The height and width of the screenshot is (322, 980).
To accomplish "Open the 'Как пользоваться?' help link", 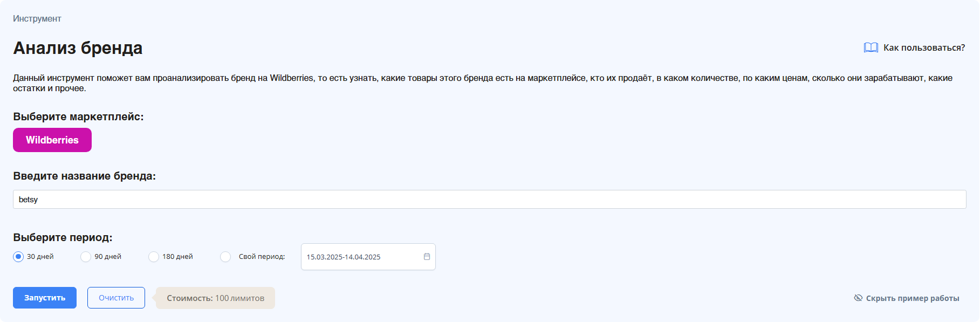I will [x=924, y=47].
